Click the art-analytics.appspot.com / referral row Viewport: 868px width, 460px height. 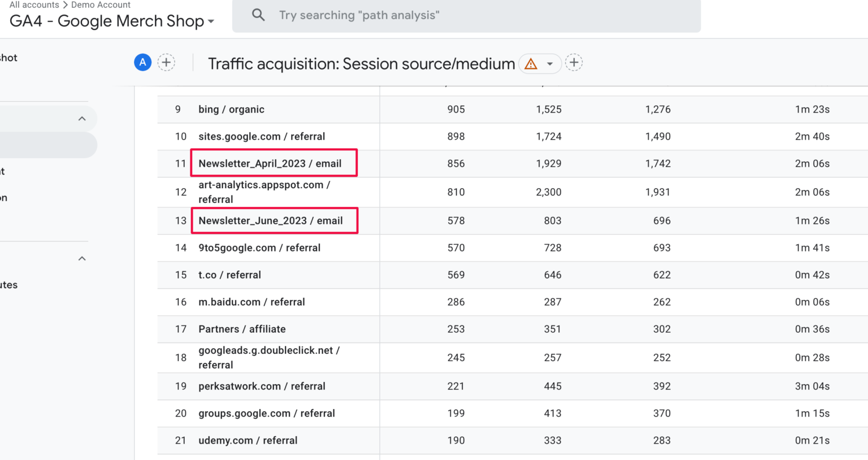[264, 192]
